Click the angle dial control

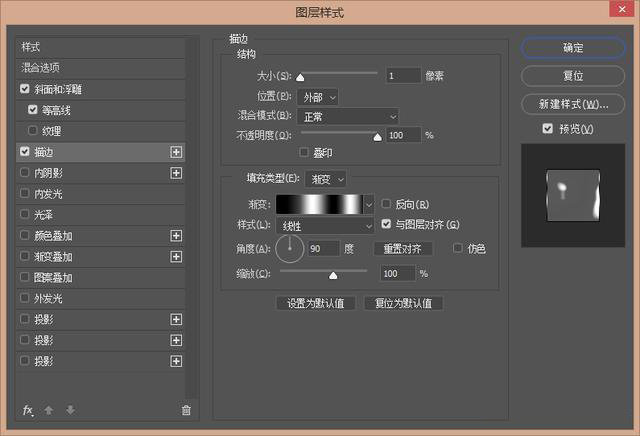[289, 248]
